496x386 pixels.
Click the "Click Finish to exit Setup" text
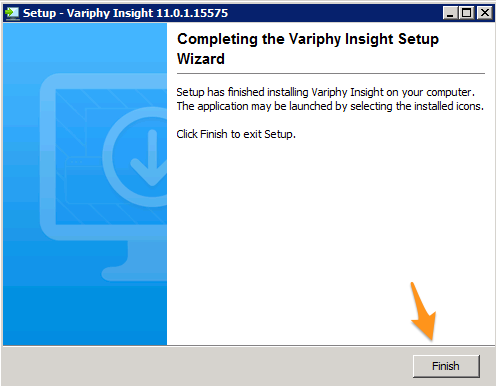(x=236, y=134)
